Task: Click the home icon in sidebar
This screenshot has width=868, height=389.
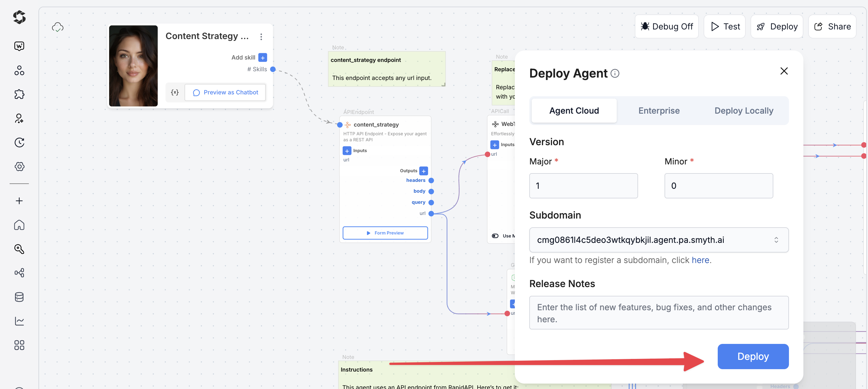Action: pyautogui.click(x=19, y=225)
